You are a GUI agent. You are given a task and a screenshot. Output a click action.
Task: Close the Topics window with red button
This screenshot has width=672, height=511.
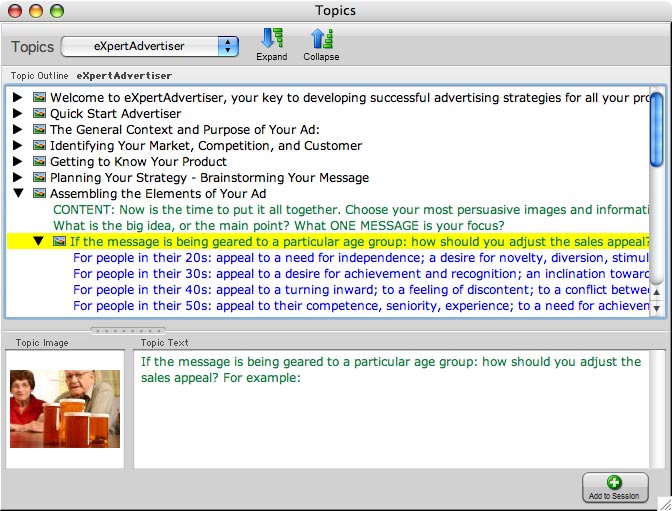pos(15,10)
